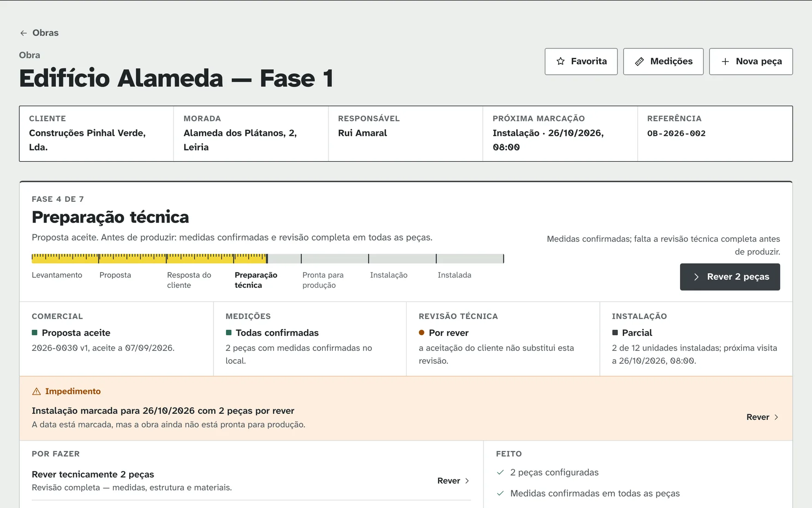Add a Nova peça
Image resolution: width=812 pixels, height=508 pixels.
coord(751,61)
